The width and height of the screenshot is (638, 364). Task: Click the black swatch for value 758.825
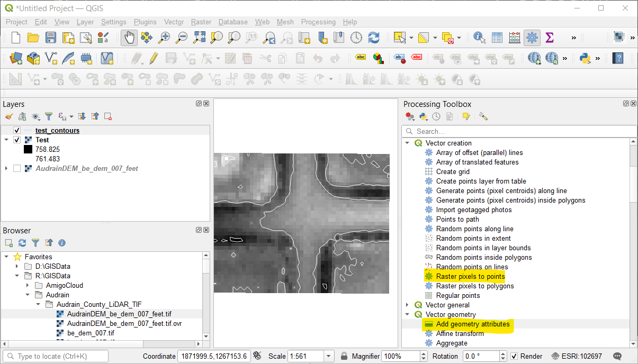(29, 150)
